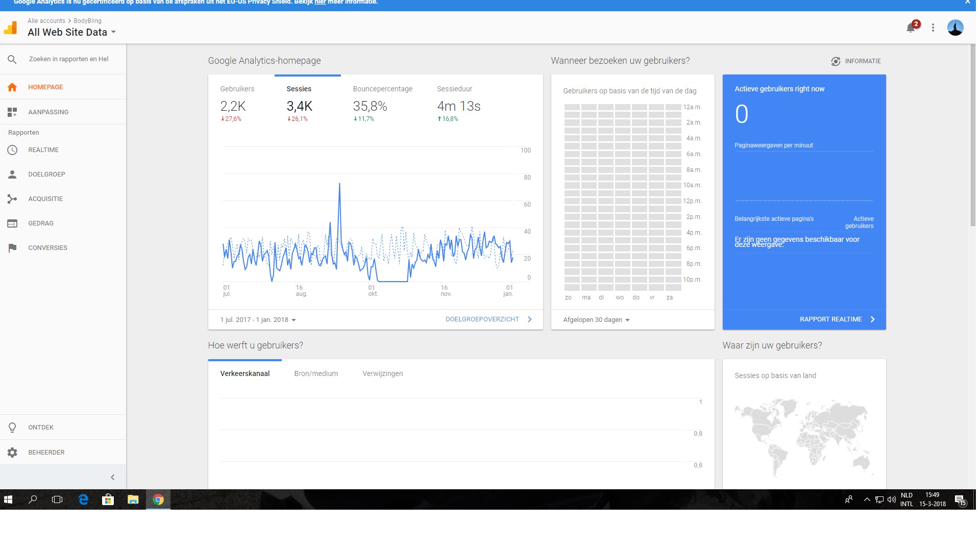
Task: Click the 'hier' link in the top banner
Action: tap(320, 3)
